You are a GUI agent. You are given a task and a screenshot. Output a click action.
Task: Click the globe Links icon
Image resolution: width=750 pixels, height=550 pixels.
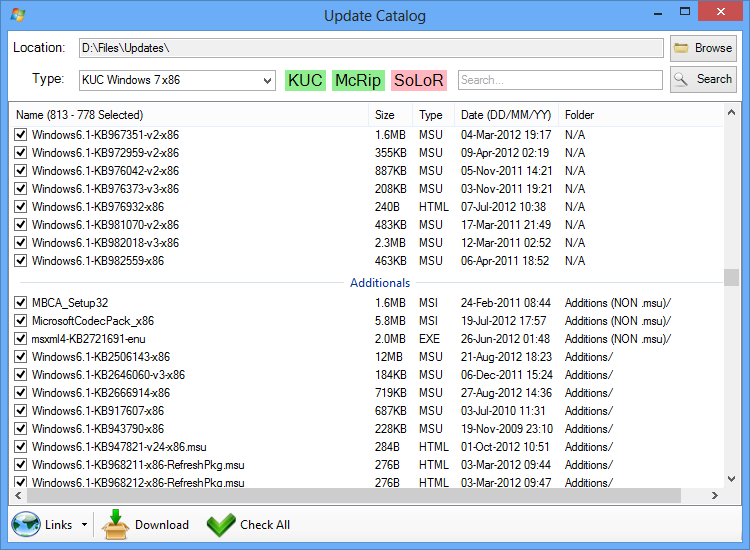coord(26,524)
